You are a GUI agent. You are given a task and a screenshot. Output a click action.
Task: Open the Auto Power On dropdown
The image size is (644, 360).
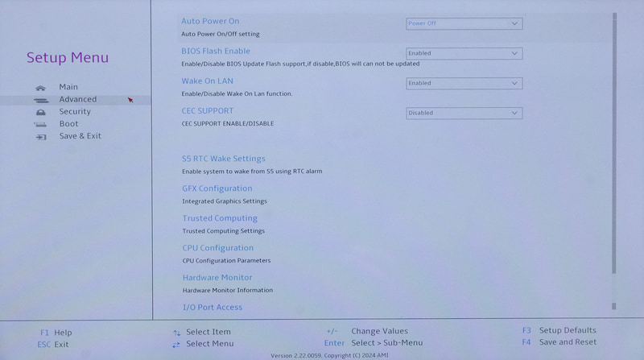[464, 23]
